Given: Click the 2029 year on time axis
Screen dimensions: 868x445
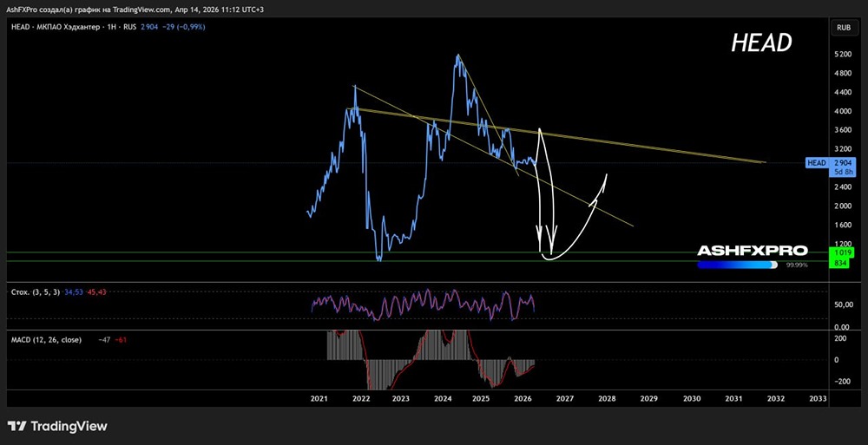Looking at the screenshot, I should click(x=648, y=398).
